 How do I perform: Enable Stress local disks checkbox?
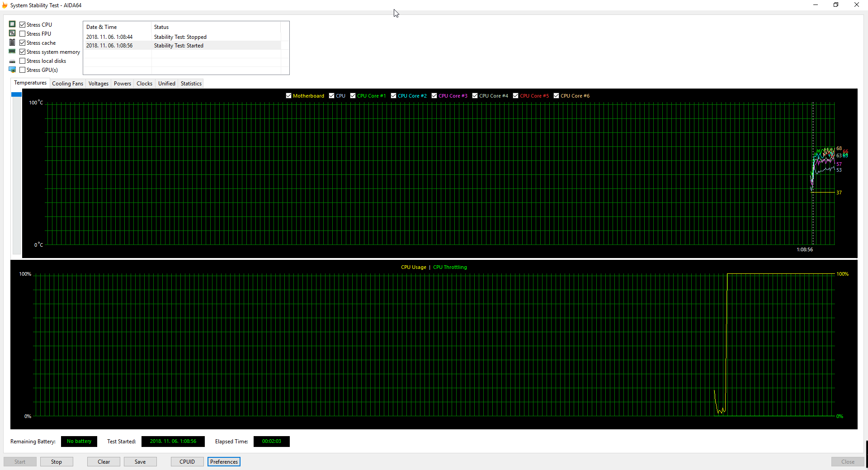pos(23,61)
